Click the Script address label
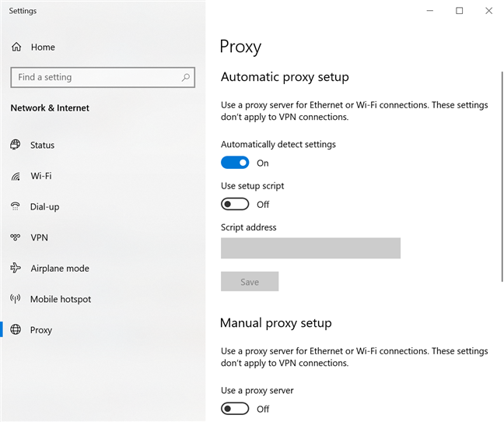 tap(248, 227)
